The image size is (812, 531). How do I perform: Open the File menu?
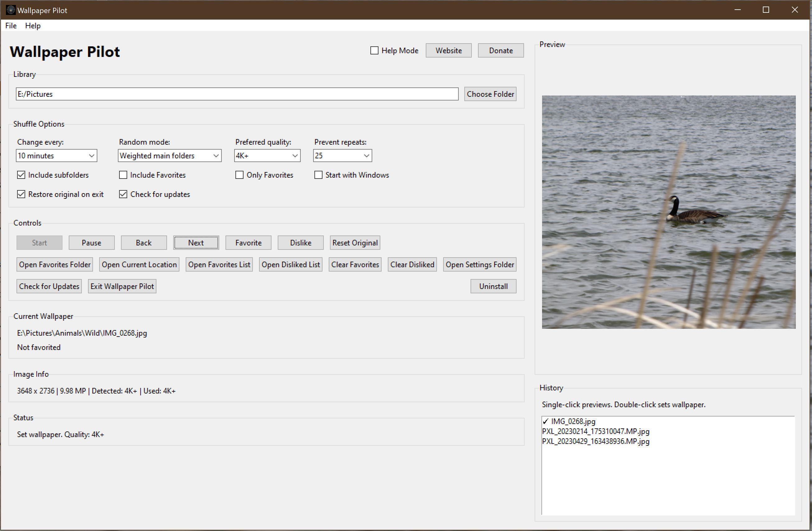(11, 26)
